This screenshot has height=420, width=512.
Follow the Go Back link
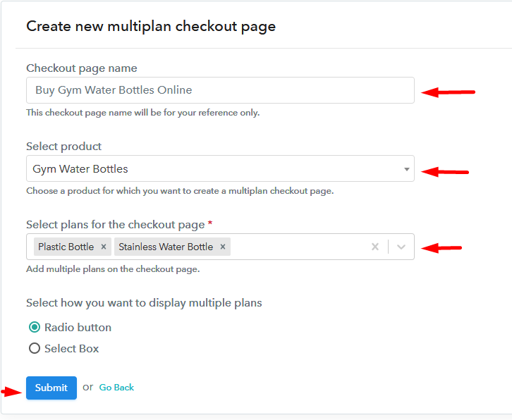coord(116,388)
